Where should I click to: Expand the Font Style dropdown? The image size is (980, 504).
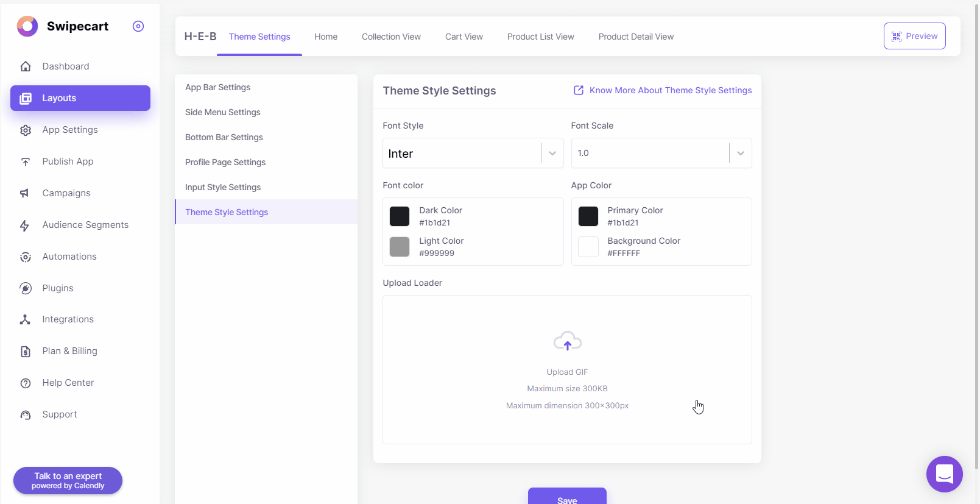coord(552,154)
